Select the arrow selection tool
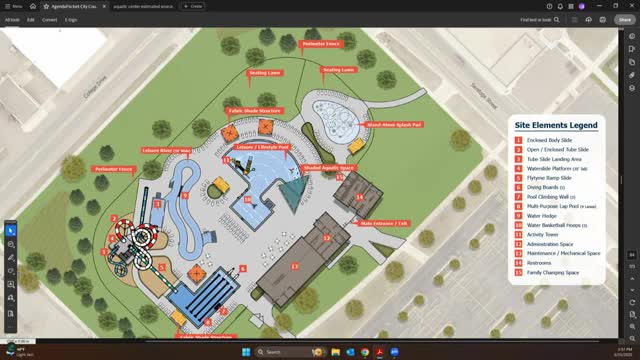The width and height of the screenshot is (640, 360). point(11,231)
